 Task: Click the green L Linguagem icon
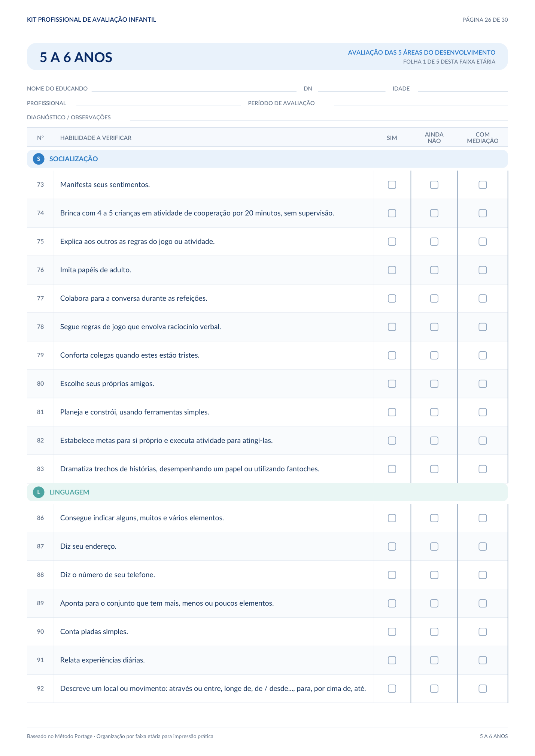(x=39, y=492)
